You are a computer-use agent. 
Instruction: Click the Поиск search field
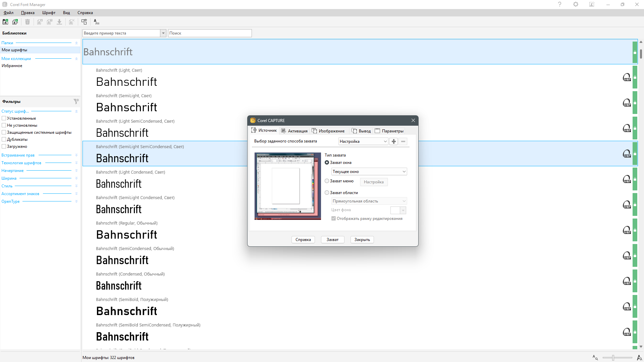pos(210,33)
